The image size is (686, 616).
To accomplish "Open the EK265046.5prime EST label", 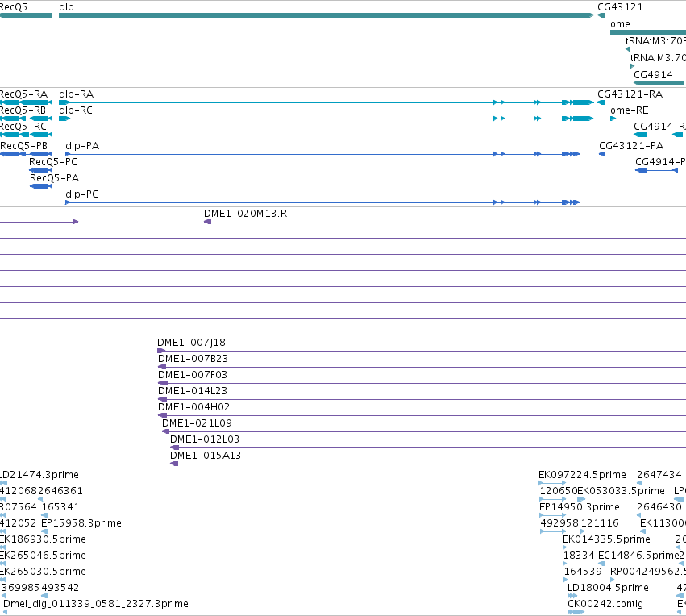I will tap(43, 556).
